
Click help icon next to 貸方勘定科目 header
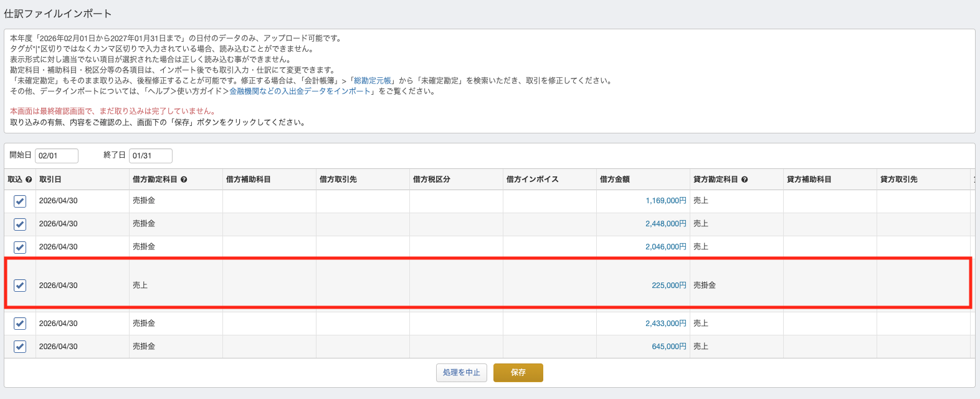click(745, 180)
